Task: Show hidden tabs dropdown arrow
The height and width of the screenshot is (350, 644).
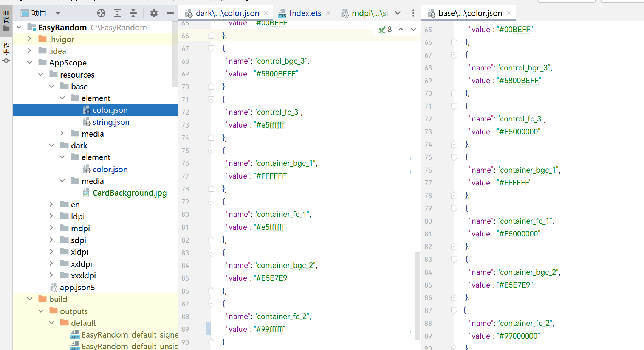Action: click(398, 13)
